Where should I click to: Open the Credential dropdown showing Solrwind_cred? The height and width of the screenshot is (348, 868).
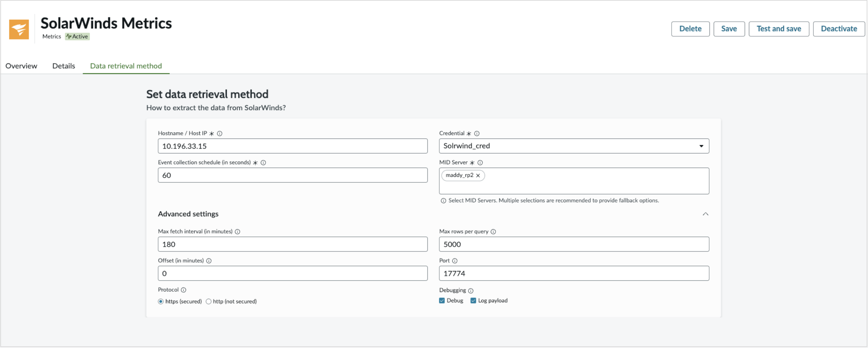[574, 146]
